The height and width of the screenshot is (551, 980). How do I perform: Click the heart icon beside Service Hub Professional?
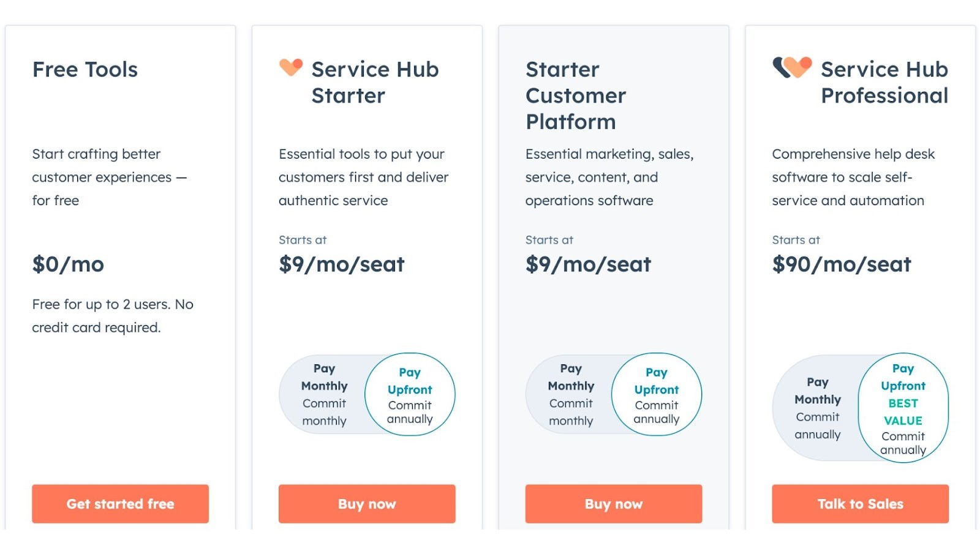click(x=791, y=67)
